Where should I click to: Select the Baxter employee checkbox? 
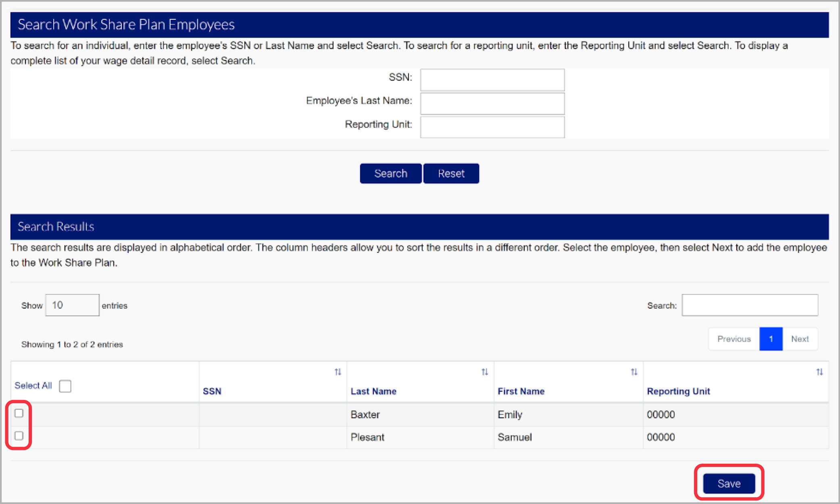tap(19, 413)
